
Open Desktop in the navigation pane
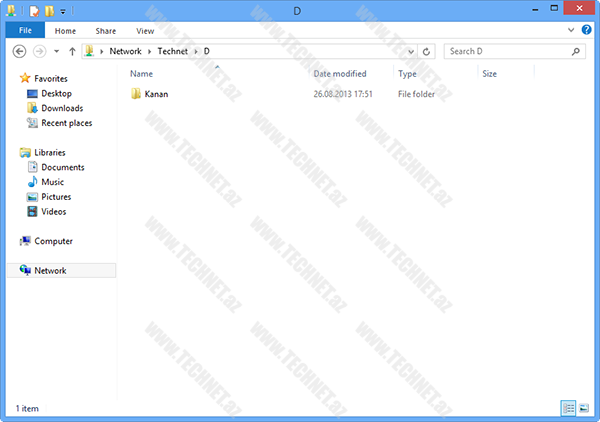coord(57,93)
